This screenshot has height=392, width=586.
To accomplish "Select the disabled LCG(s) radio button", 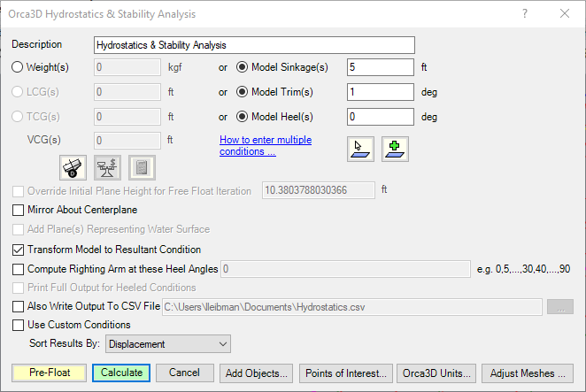I will coord(17,92).
